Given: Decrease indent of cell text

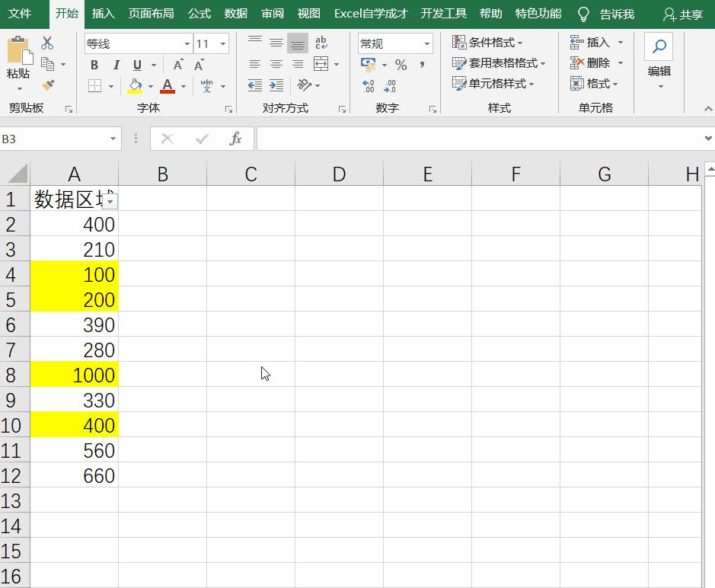Looking at the screenshot, I should (x=255, y=85).
